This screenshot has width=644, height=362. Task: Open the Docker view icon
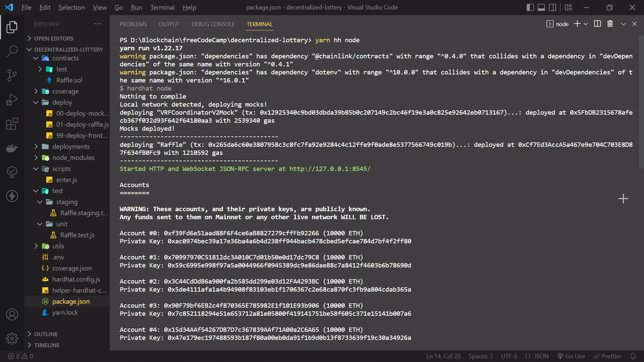click(12, 148)
